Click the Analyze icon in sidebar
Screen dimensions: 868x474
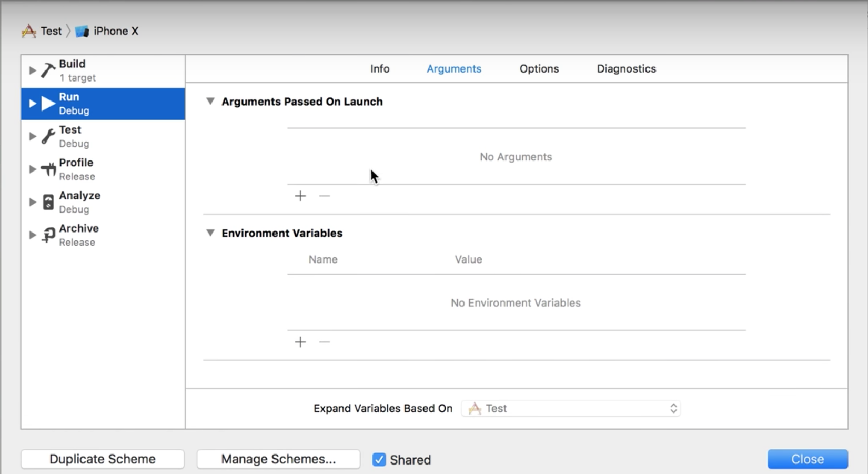point(48,202)
